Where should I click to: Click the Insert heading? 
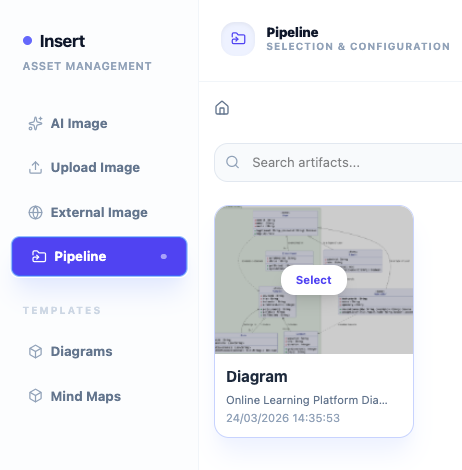tap(62, 41)
